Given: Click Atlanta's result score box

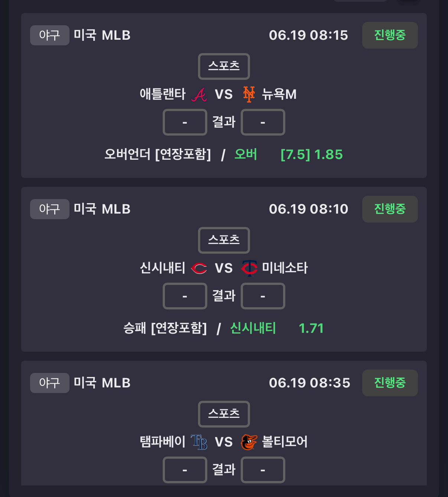Looking at the screenshot, I should 185,122.
